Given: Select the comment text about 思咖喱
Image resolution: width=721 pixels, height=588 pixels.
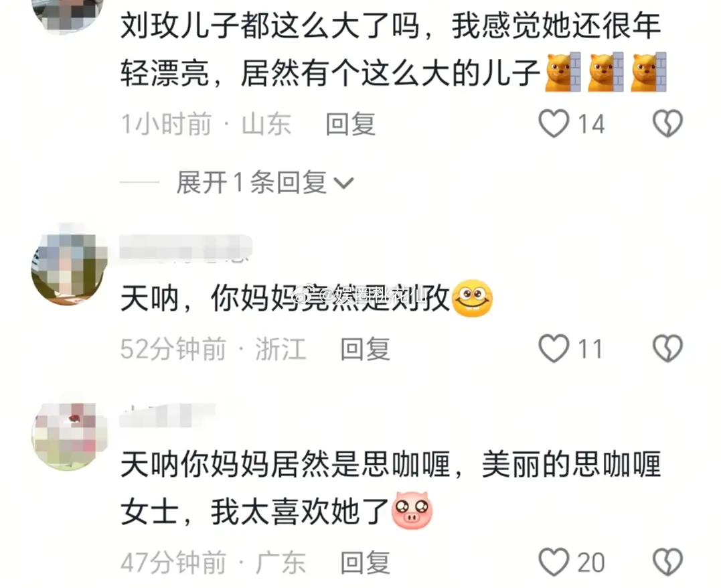Looking at the screenshot, I should pyautogui.click(x=390, y=488).
